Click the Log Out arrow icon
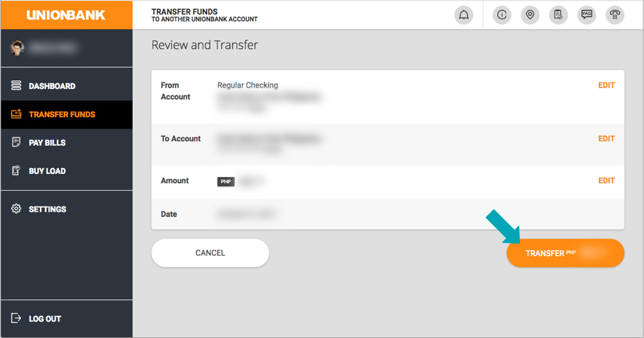Image resolution: width=644 pixels, height=338 pixels. (x=16, y=318)
